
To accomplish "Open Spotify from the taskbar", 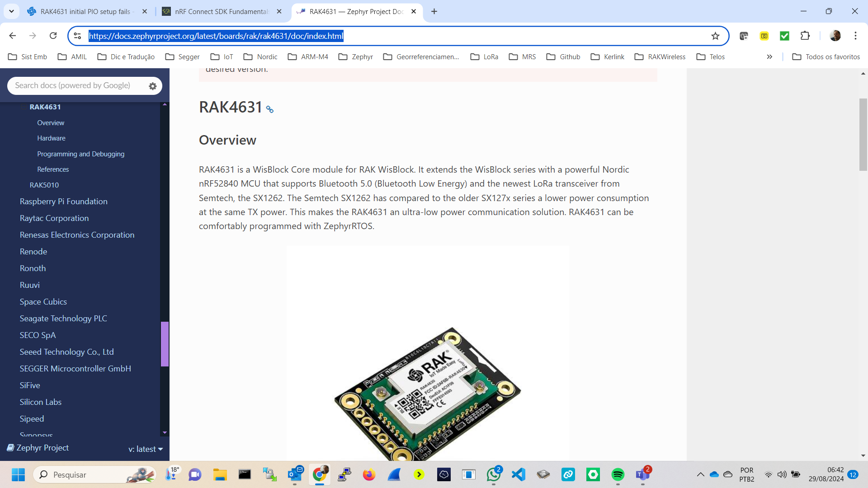I will [x=618, y=474].
